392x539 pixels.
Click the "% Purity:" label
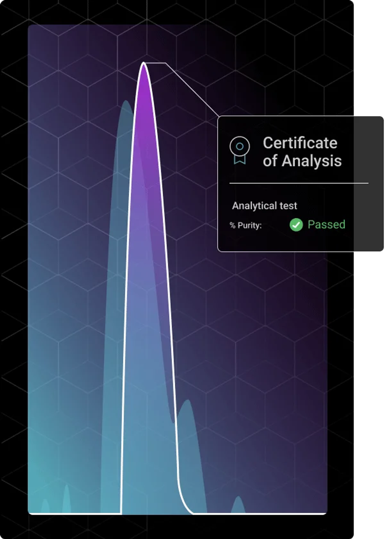(x=246, y=225)
